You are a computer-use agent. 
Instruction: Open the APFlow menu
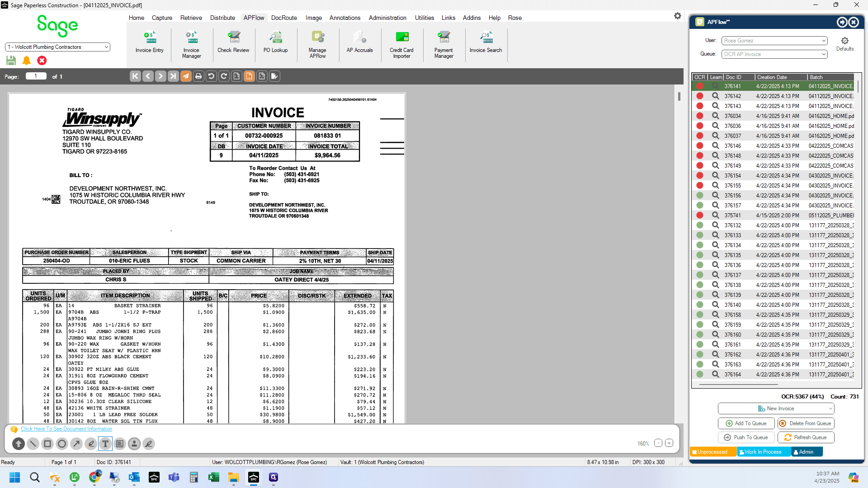(254, 18)
